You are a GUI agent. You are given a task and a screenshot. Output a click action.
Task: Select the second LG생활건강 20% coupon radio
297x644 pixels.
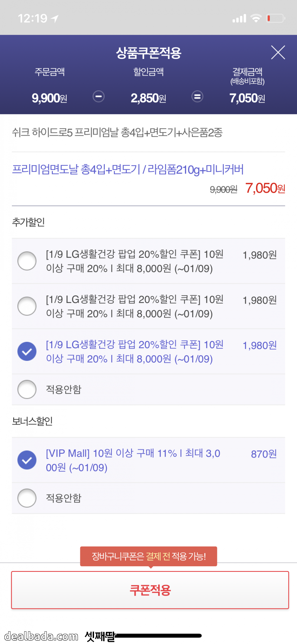[27, 306]
